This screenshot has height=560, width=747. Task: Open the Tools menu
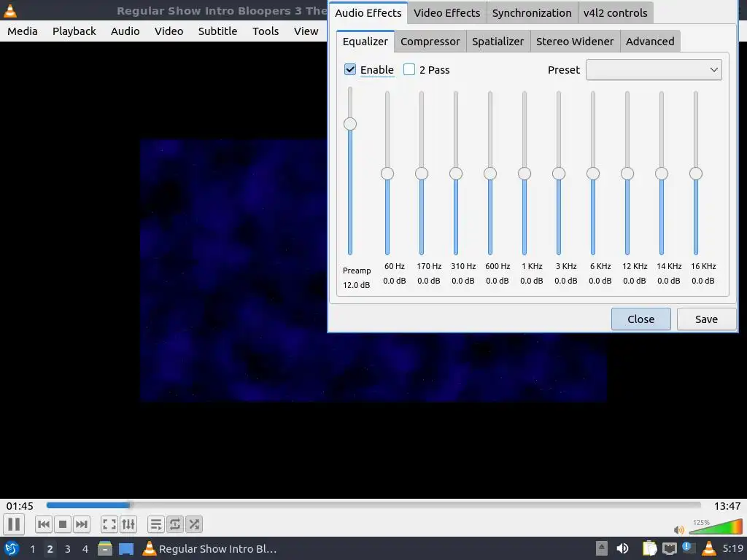(266, 31)
